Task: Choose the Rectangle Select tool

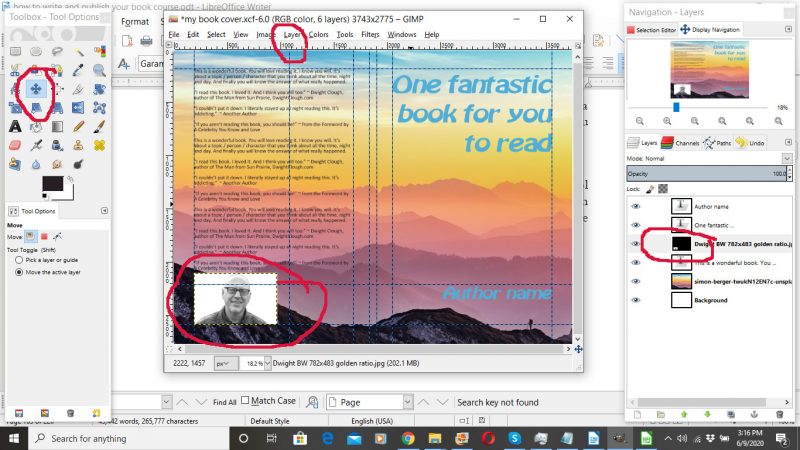Action: (14, 51)
